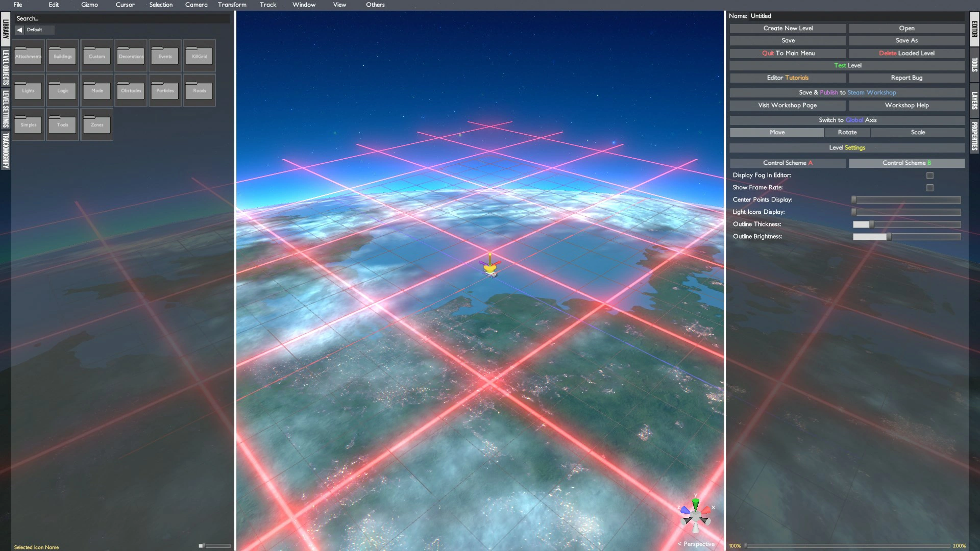Open the Obstacles folder icon
The height and width of the screenshot is (551, 980).
click(131, 90)
